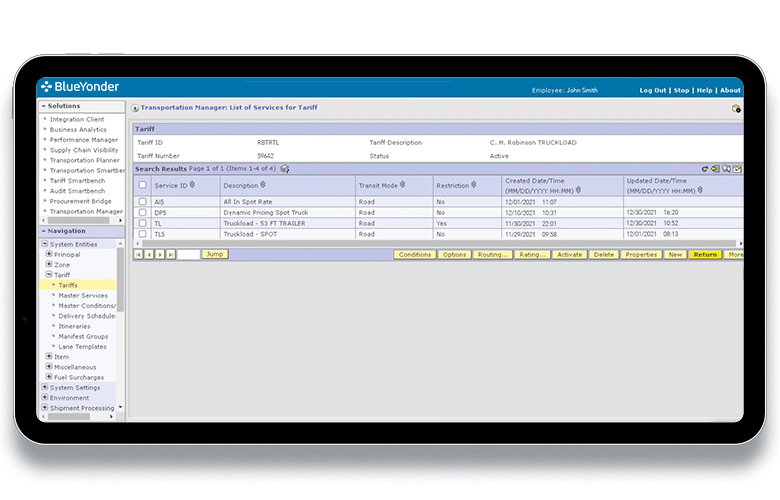Click the sort icon beside Restriction column
Viewport: 780px width, 500px height.
point(474,185)
